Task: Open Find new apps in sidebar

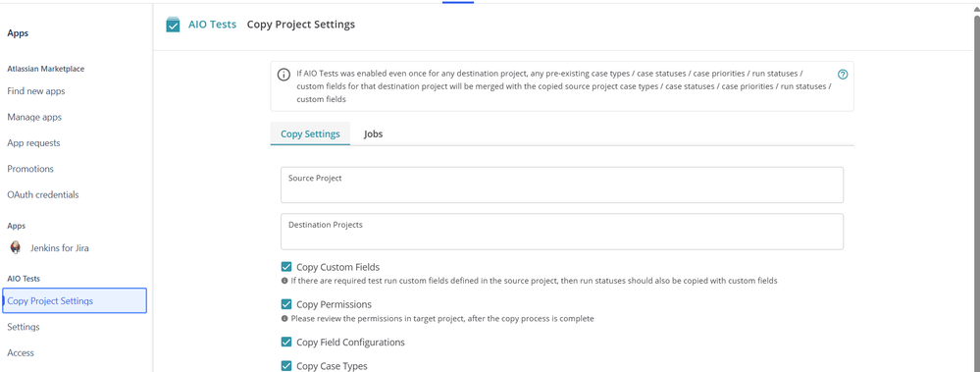Action: coord(36,91)
